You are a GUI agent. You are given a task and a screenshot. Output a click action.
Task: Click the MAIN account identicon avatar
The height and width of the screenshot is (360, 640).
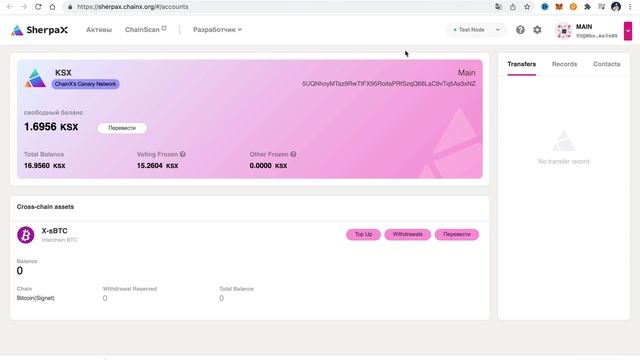coord(564,31)
